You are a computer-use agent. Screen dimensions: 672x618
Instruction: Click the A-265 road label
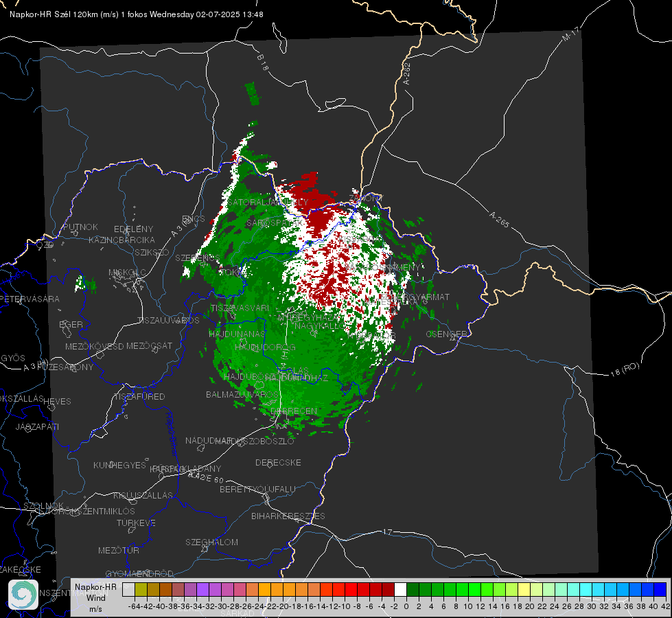(499, 220)
